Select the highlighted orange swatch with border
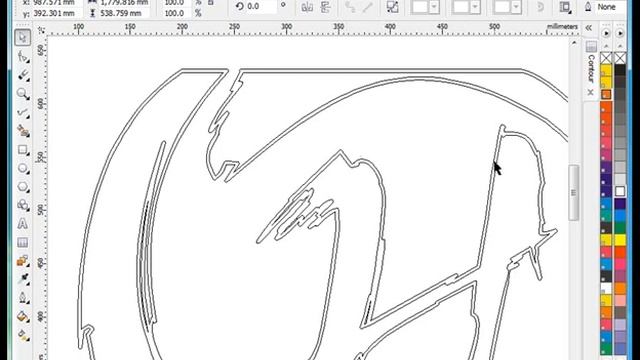 (x=606, y=94)
